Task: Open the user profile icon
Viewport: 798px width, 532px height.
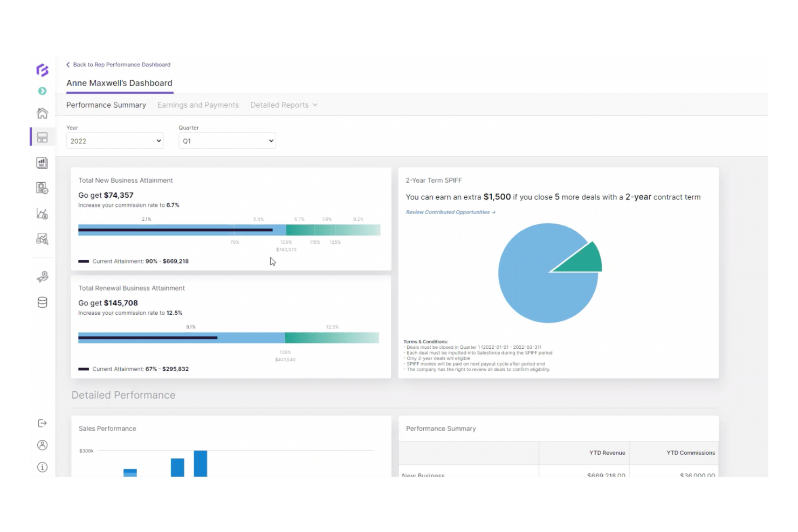Action: coord(42,445)
